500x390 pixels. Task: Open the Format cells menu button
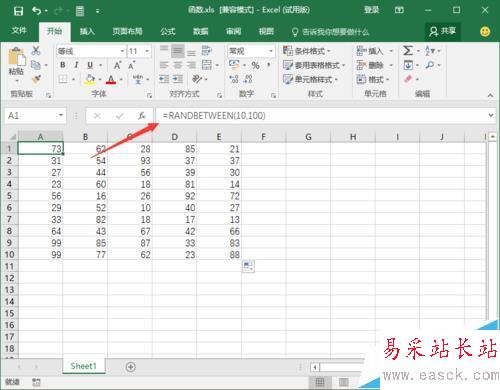pos(373,79)
